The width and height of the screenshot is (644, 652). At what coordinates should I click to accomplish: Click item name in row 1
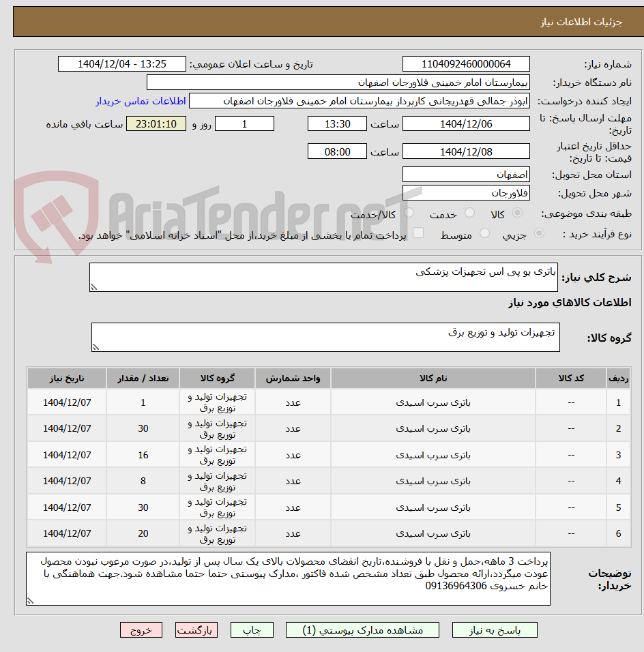[x=433, y=402]
